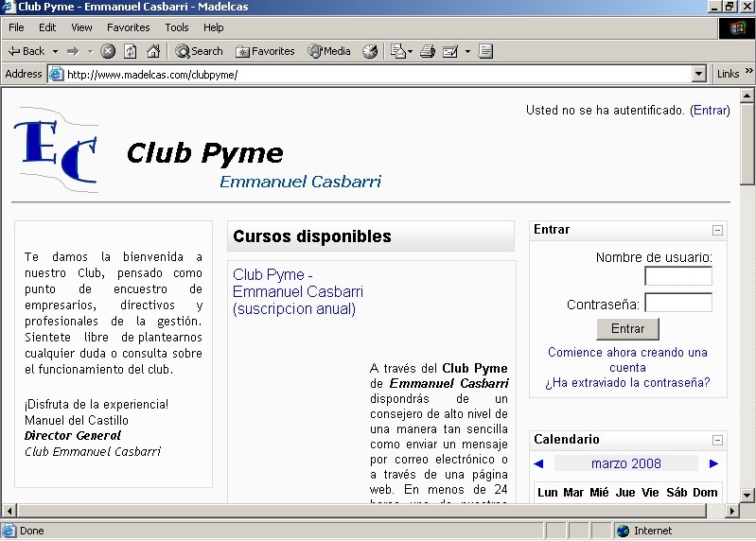Open the Favorites toolbar button

click(265, 51)
